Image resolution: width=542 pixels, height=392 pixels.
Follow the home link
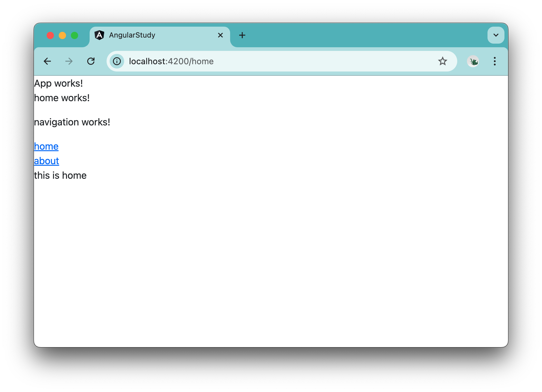click(x=46, y=146)
